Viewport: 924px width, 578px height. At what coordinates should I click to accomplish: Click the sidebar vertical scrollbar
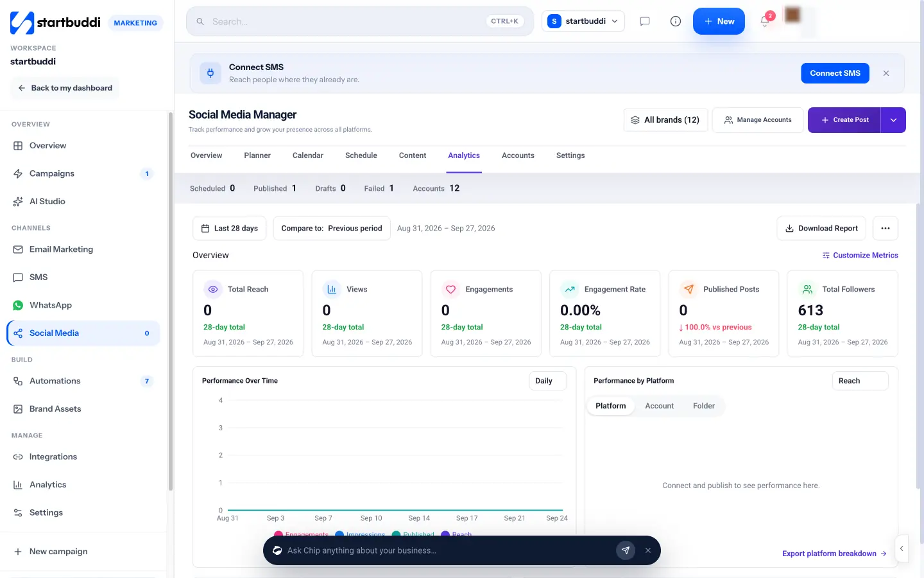[170, 302]
